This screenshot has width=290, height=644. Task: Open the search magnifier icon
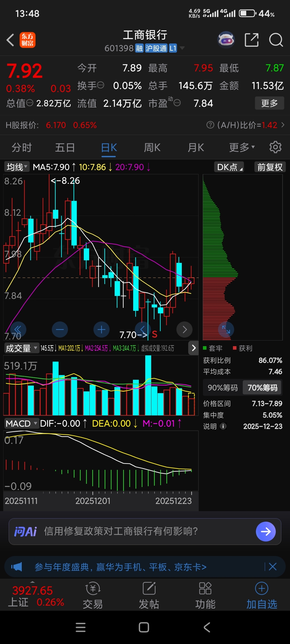pyautogui.click(x=276, y=40)
